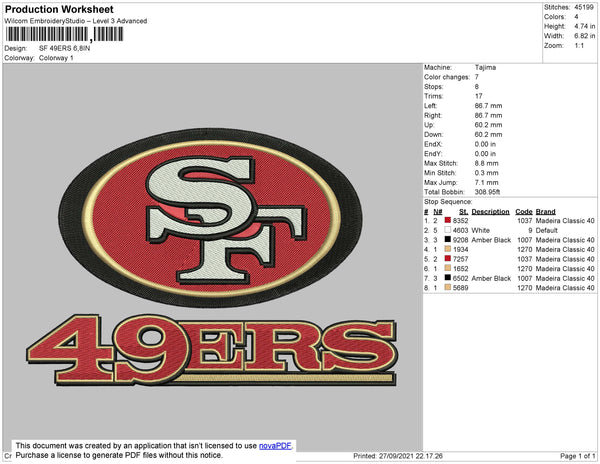
Task: Select the Zoom value '1:1'
Action: (579, 46)
